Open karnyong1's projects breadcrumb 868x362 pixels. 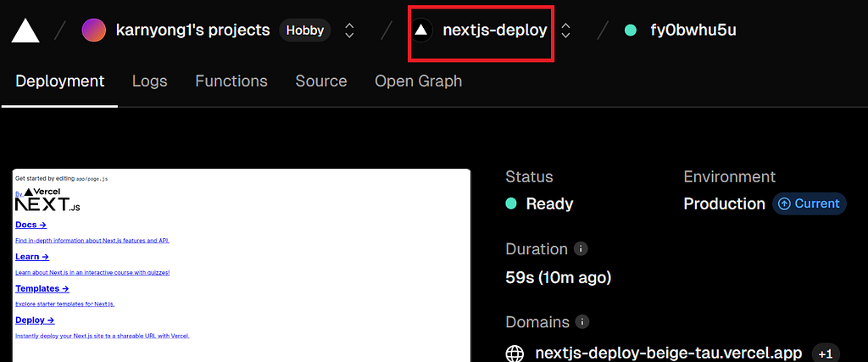coord(192,30)
